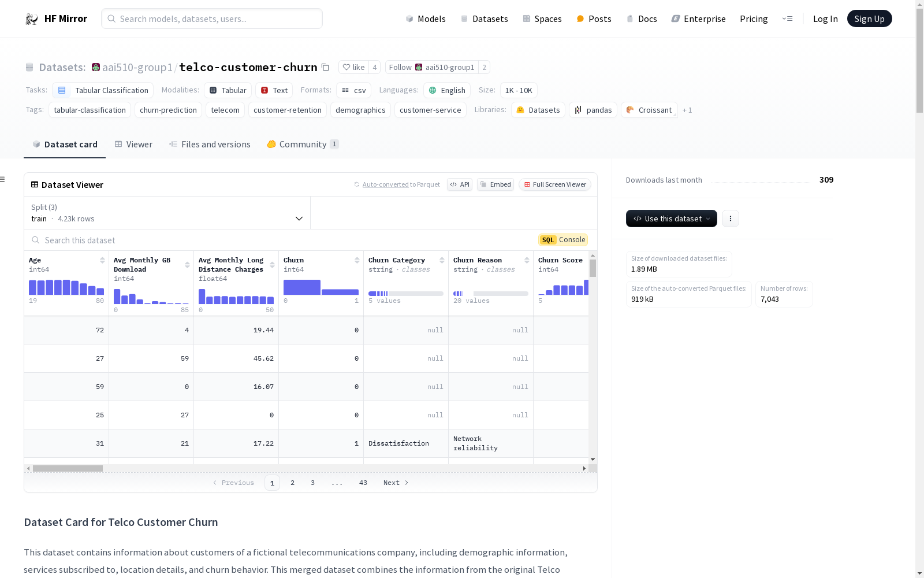Screen dimensions: 924x578
Task: Focus the search models, datasets, users box
Action: [x=212, y=18]
